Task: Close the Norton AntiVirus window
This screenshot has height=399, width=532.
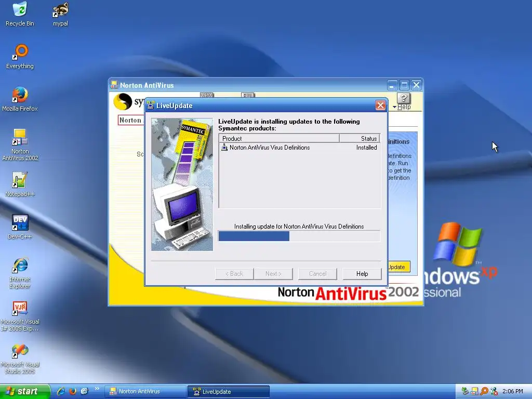Action: click(416, 85)
